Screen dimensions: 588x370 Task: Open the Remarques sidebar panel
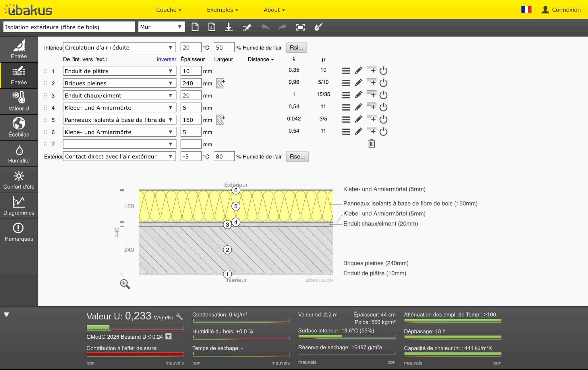pos(19,232)
